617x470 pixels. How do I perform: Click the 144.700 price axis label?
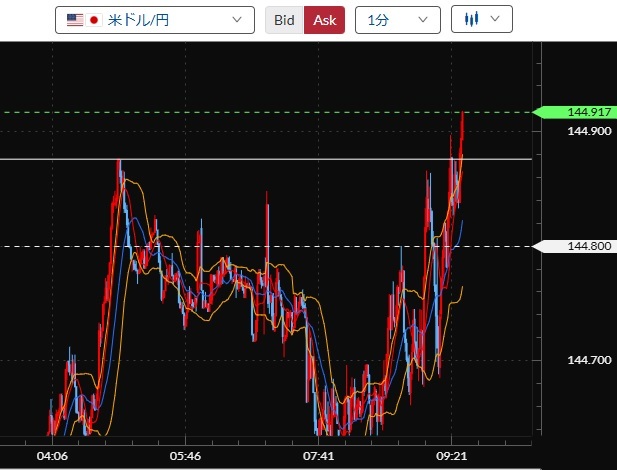pos(589,360)
